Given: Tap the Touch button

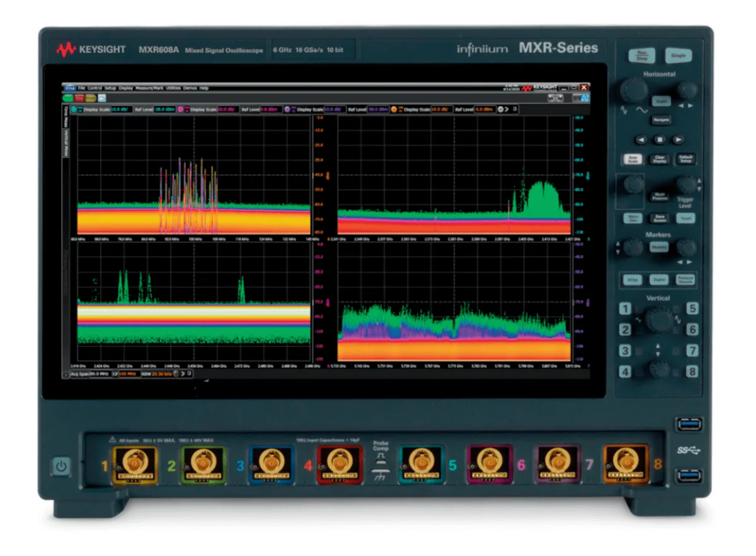Looking at the screenshot, I should [x=686, y=218].
